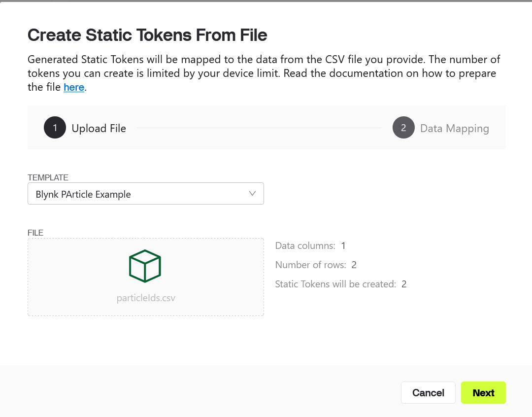Click the green cube file icon
Screen dimensions: 532x417
145,266
